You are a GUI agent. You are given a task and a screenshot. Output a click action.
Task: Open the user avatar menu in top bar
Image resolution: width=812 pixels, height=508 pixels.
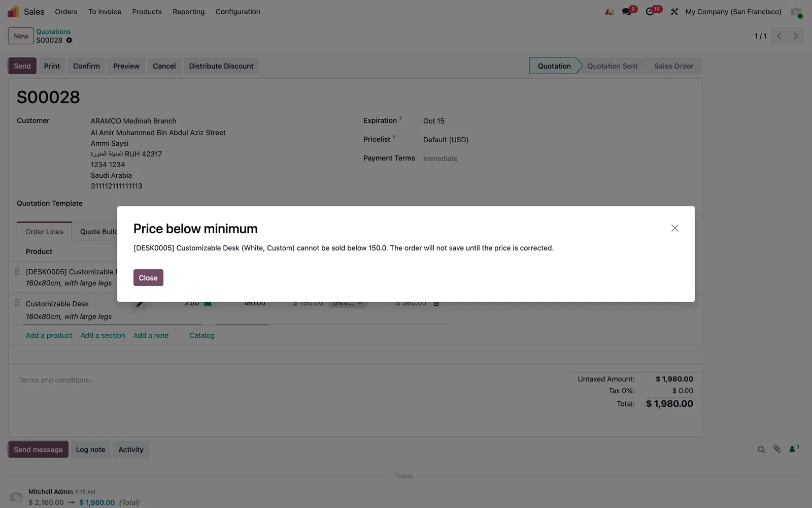(x=796, y=12)
